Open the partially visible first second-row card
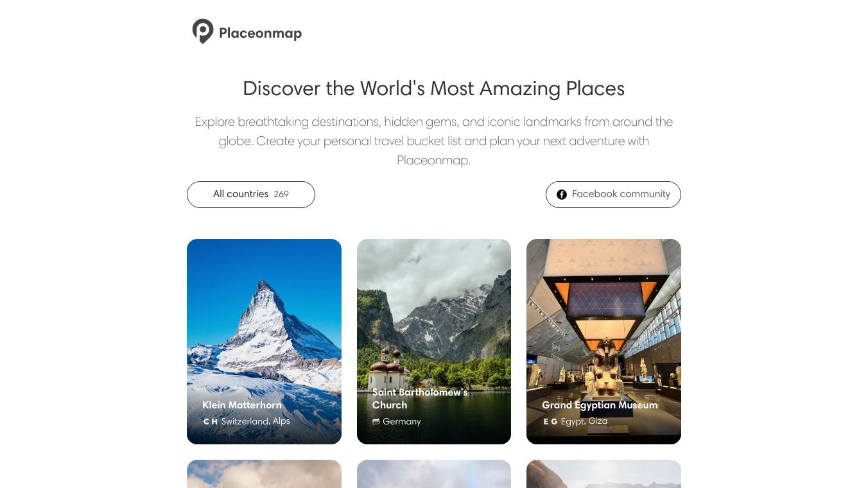 point(264,474)
